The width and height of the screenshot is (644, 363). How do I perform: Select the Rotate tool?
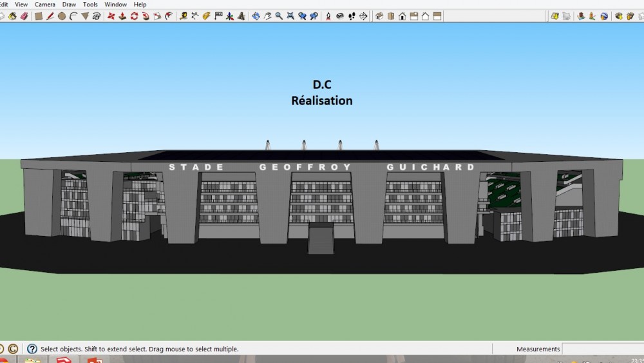[x=134, y=16]
